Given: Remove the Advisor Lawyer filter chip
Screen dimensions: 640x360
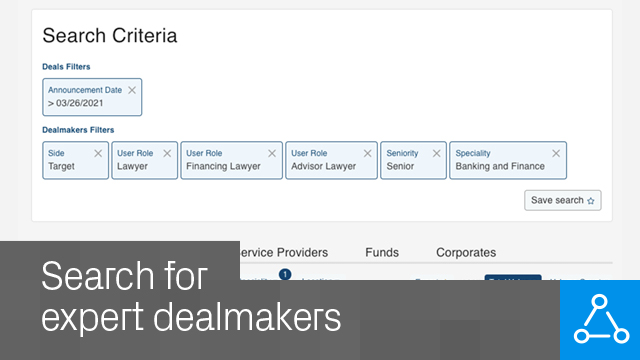Looking at the screenshot, I should click(x=367, y=153).
